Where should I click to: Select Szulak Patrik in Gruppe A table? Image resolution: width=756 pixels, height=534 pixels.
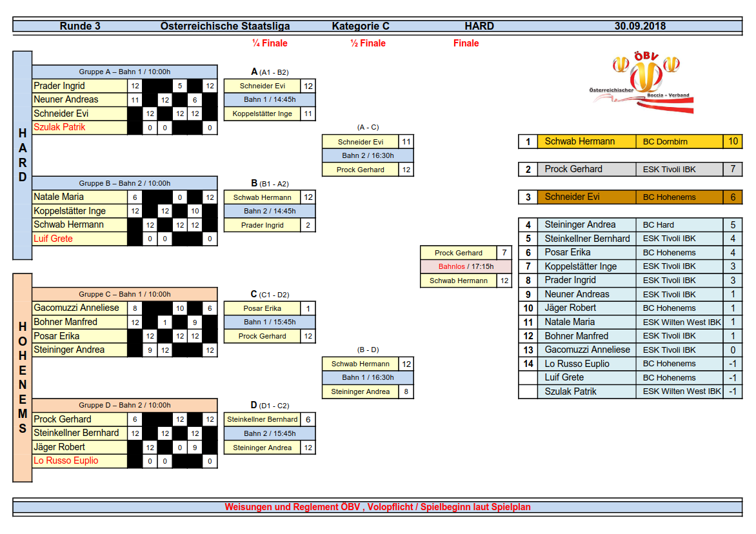pos(59,128)
